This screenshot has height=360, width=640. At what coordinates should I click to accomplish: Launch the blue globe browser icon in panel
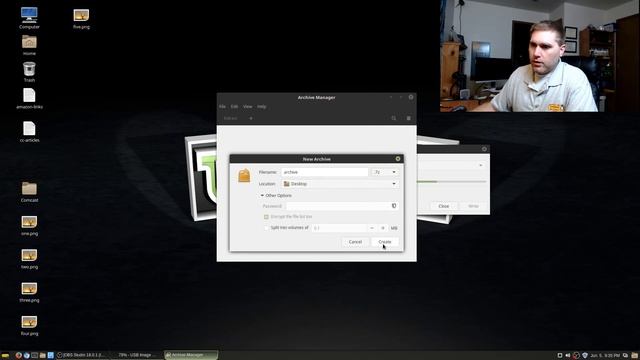[x=27, y=356]
